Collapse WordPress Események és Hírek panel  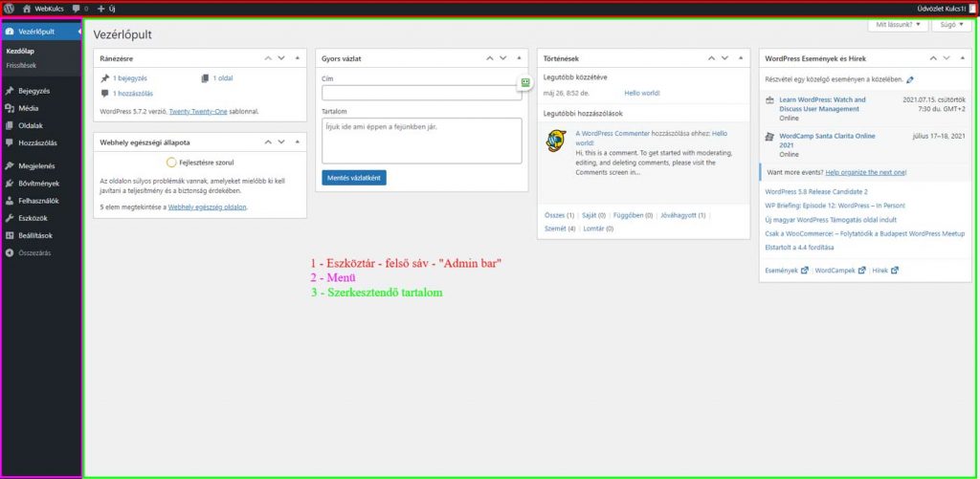(962, 58)
